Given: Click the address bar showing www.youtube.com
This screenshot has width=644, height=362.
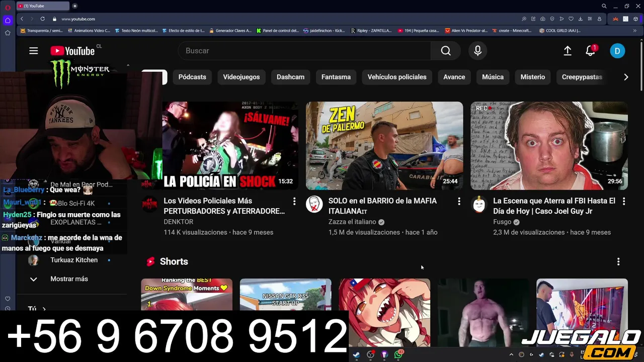Looking at the screenshot, I should pyautogui.click(x=78, y=19).
